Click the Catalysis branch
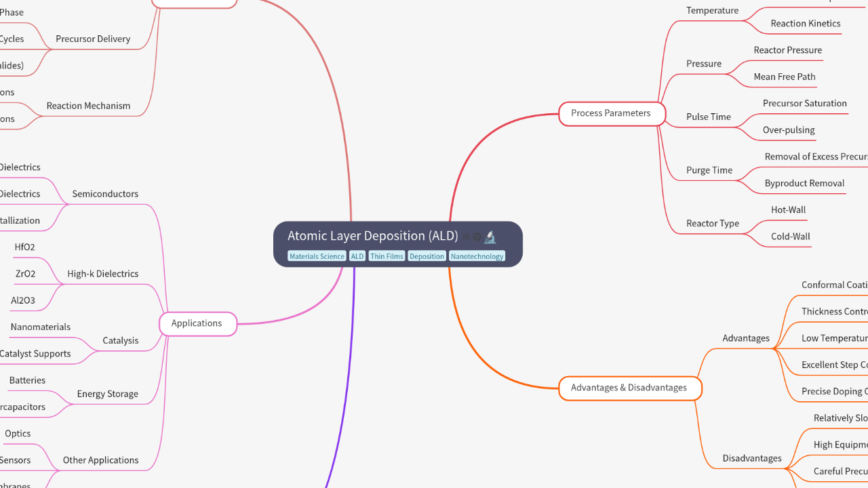Viewport: 868px width, 488px height. 121,340
